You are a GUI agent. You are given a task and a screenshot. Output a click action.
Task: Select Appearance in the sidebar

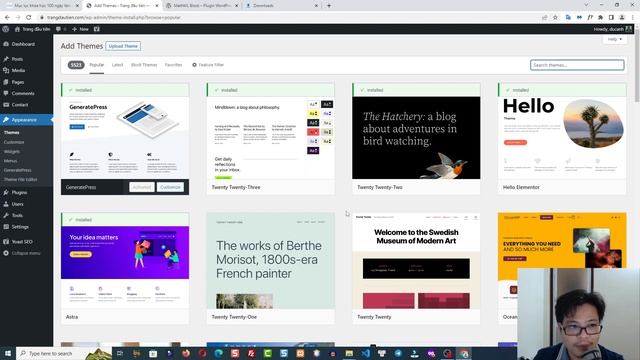27,120
